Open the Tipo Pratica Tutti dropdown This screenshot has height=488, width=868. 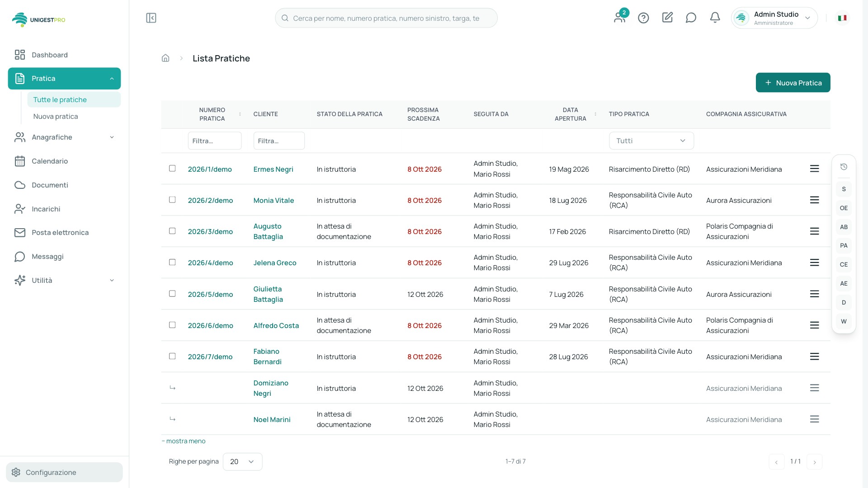click(x=651, y=141)
